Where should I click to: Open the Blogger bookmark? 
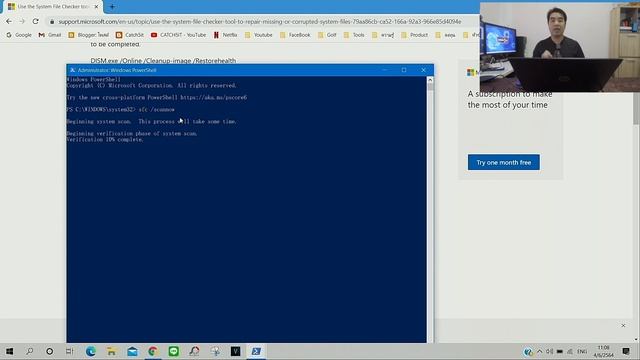coord(89,35)
